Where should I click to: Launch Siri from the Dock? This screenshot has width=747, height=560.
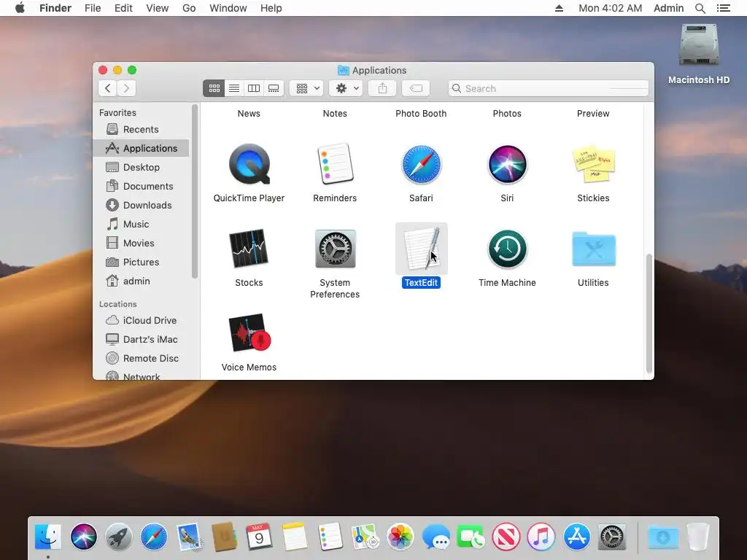coord(83,537)
